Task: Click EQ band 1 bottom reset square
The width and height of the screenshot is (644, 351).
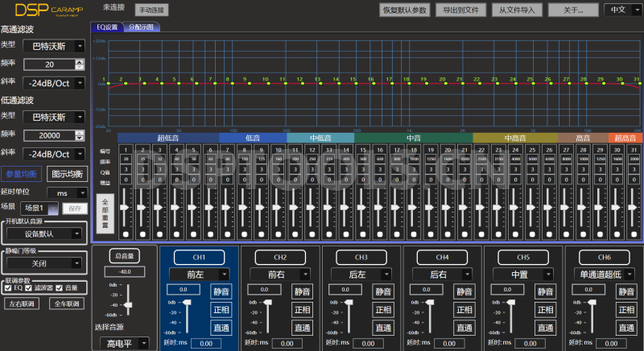Action: pos(126,234)
